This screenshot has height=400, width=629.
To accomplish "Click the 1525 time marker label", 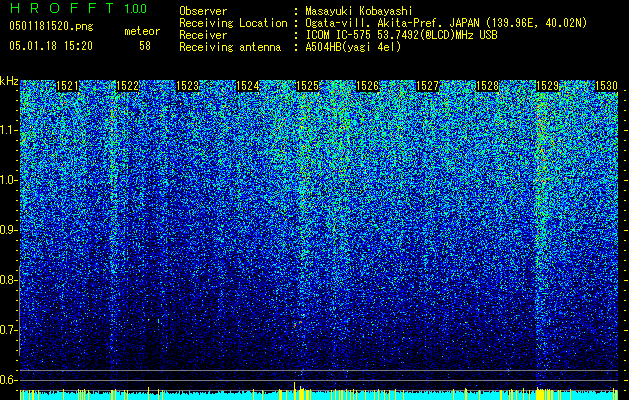I will (x=307, y=86).
